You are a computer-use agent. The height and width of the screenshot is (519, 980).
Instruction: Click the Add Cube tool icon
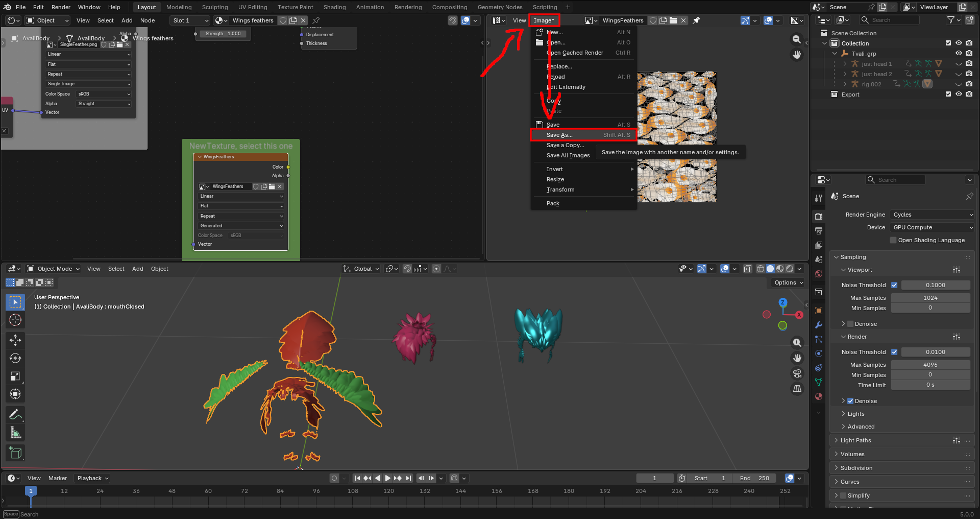click(15, 453)
